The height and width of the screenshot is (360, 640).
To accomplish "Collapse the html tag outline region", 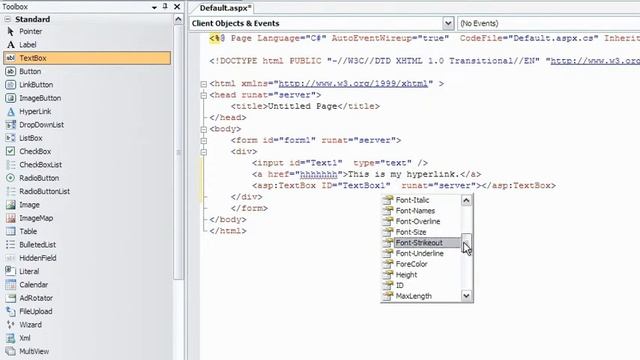I will (204, 84).
